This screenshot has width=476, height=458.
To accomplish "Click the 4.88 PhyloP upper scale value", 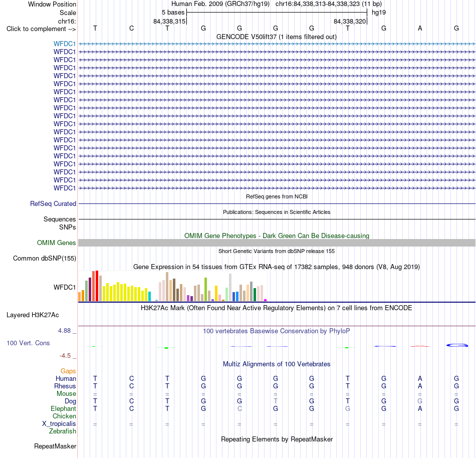I will 64,331.
